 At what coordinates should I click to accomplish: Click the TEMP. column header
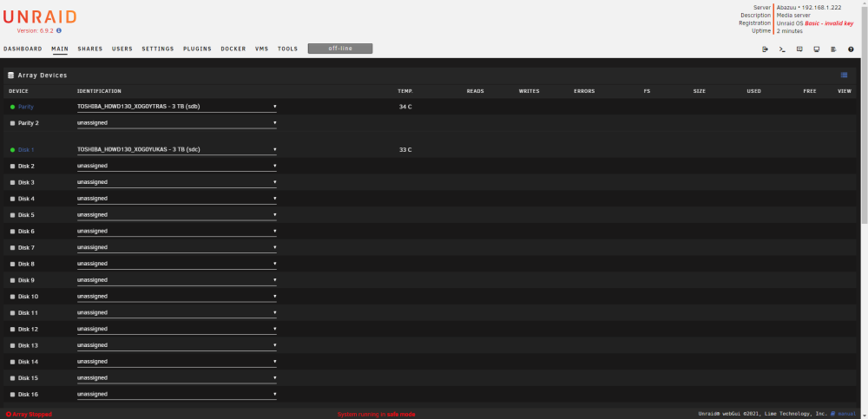pyautogui.click(x=405, y=91)
